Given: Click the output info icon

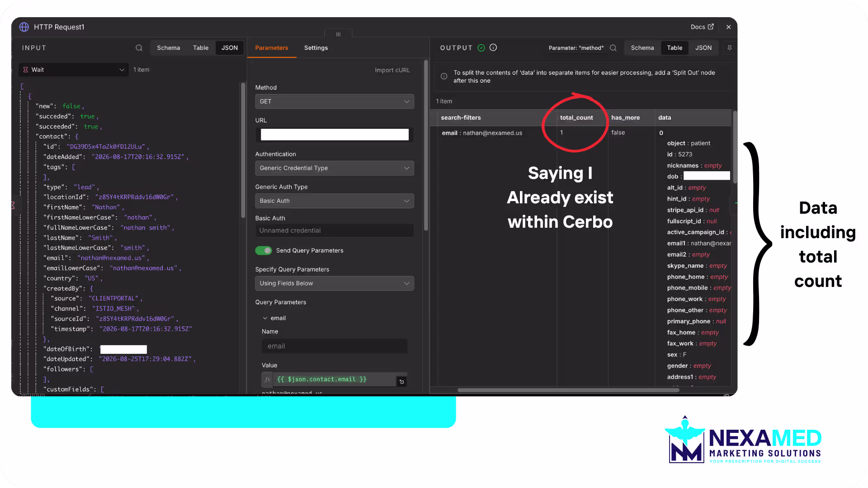Looking at the screenshot, I should (x=493, y=47).
